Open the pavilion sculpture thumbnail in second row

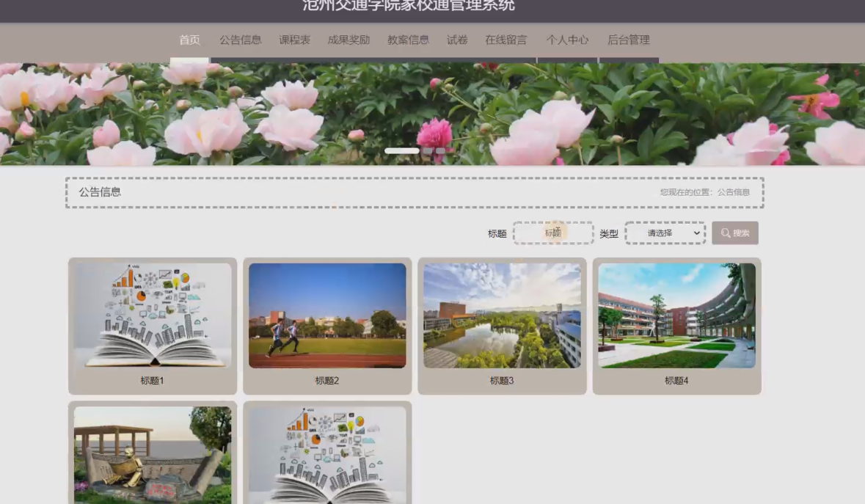click(153, 455)
